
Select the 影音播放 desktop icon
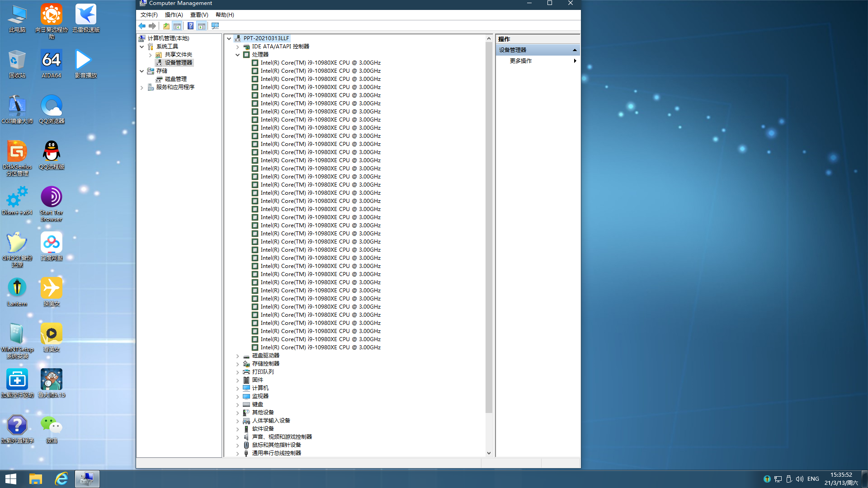(x=86, y=64)
